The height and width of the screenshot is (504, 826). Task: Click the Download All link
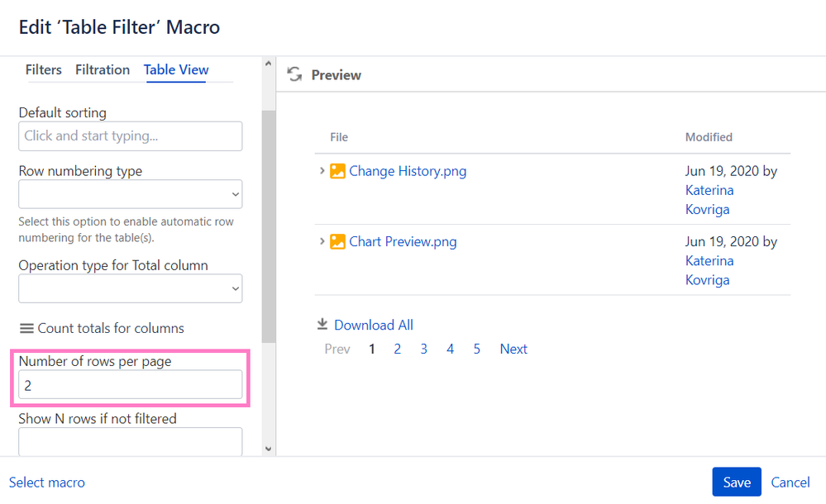coord(374,325)
